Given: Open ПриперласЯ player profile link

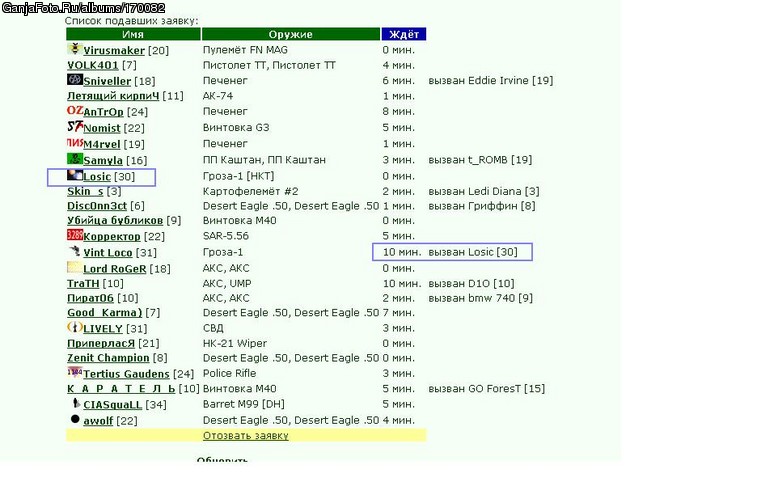Looking at the screenshot, I should pyautogui.click(x=101, y=343).
